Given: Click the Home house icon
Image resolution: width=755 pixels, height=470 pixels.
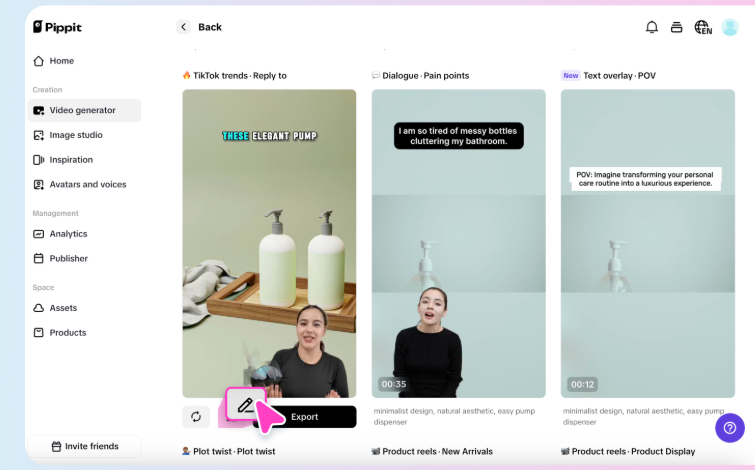Looking at the screenshot, I should [x=39, y=61].
